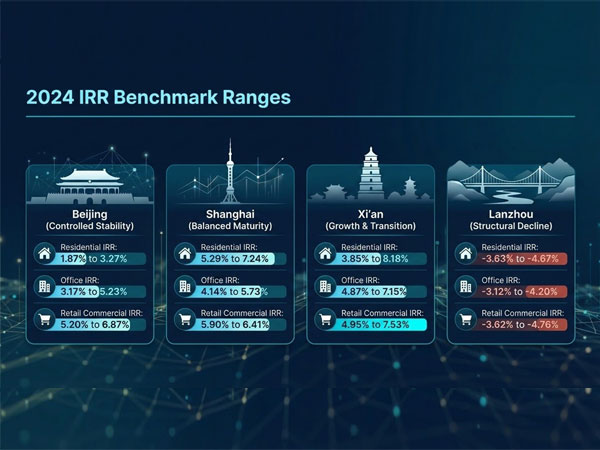The width and height of the screenshot is (600, 450).
Task: Click the Beijing retail bar 5.20% to 6.87%
Action: (x=99, y=324)
